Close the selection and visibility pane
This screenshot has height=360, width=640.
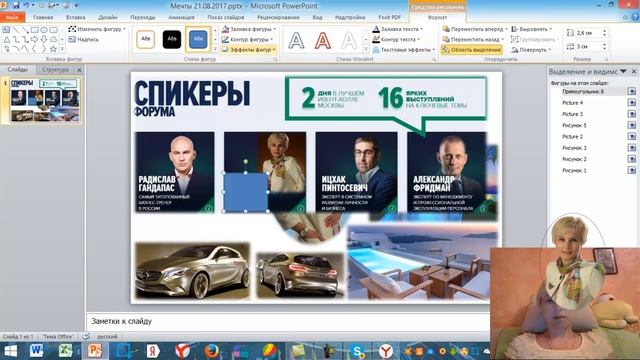click(x=634, y=71)
